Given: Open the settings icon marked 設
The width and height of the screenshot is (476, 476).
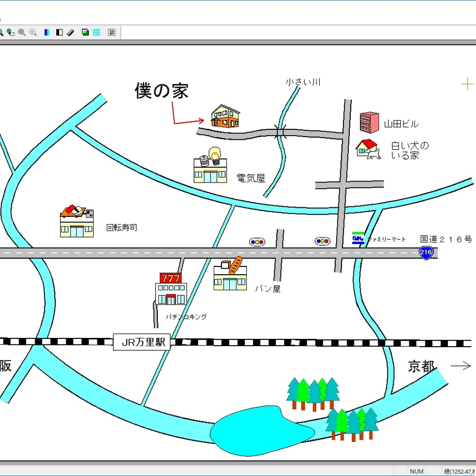Looking at the screenshot, I should (111, 33).
